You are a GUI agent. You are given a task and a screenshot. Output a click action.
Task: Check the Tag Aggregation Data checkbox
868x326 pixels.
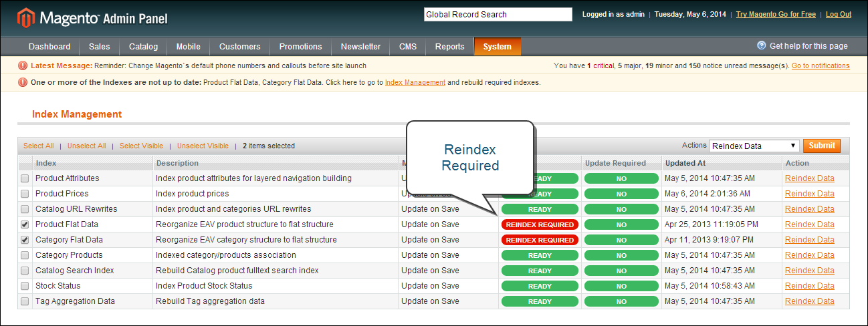(25, 301)
